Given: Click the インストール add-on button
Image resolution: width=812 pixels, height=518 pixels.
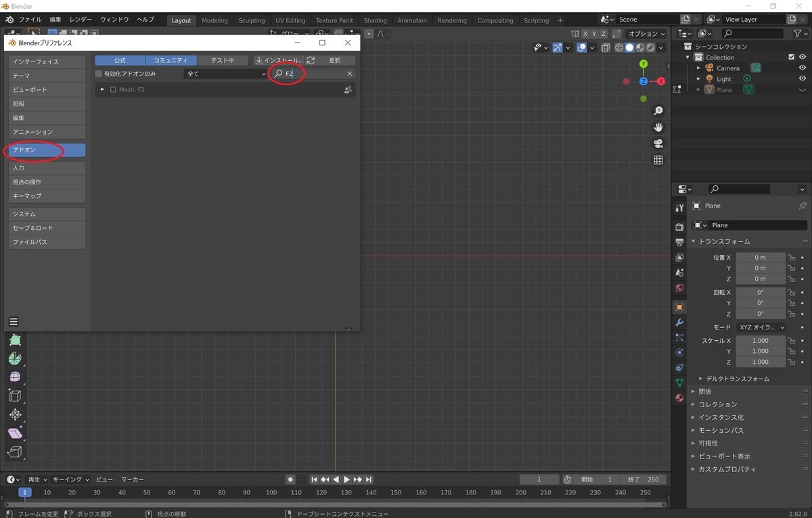Looking at the screenshot, I should [x=279, y=60].
